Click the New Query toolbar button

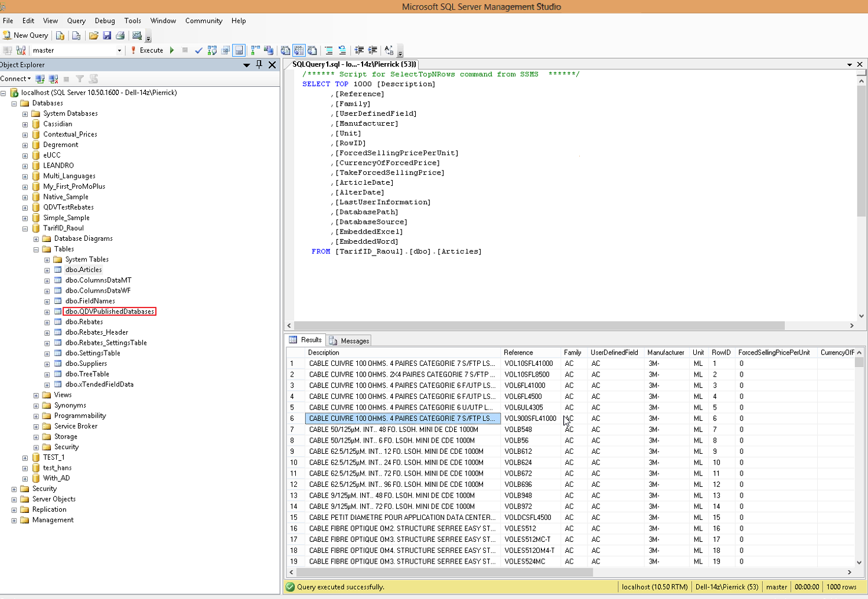[25, 35]
